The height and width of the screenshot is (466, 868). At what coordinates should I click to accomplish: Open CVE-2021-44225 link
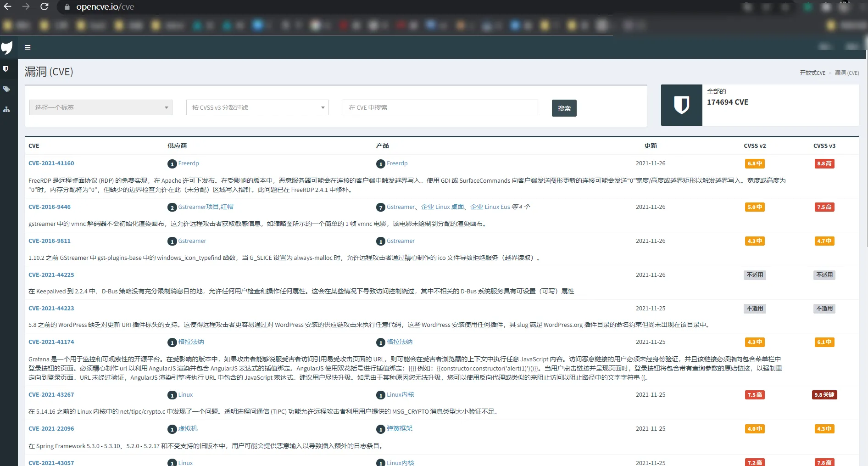(x=51, y=275)
